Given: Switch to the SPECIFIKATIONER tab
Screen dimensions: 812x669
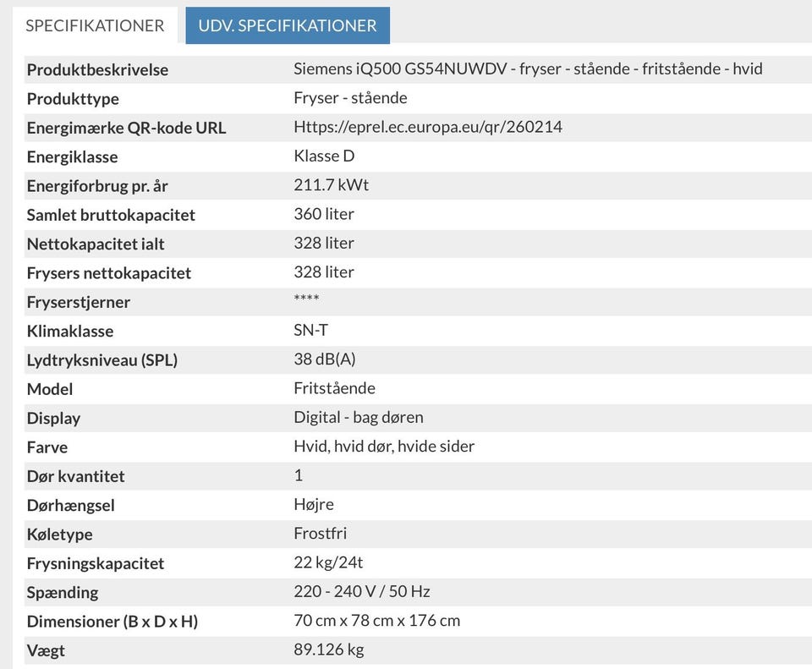Looking at the screenshot, I should 95,25.
